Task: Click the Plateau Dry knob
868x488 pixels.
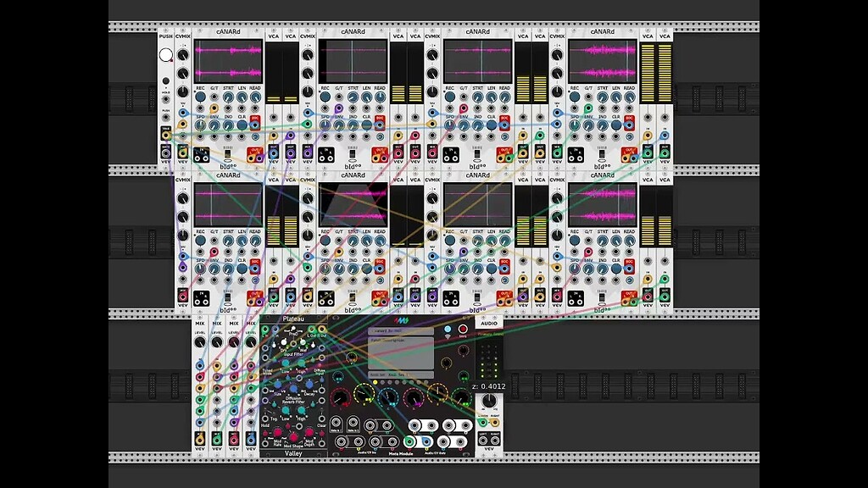Action: point(284,342)
